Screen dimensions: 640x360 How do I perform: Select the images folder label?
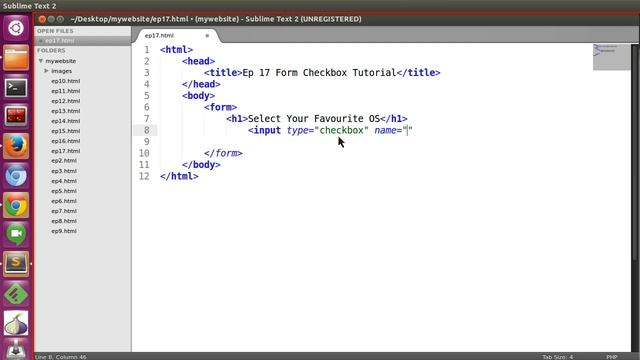point(62,71)
